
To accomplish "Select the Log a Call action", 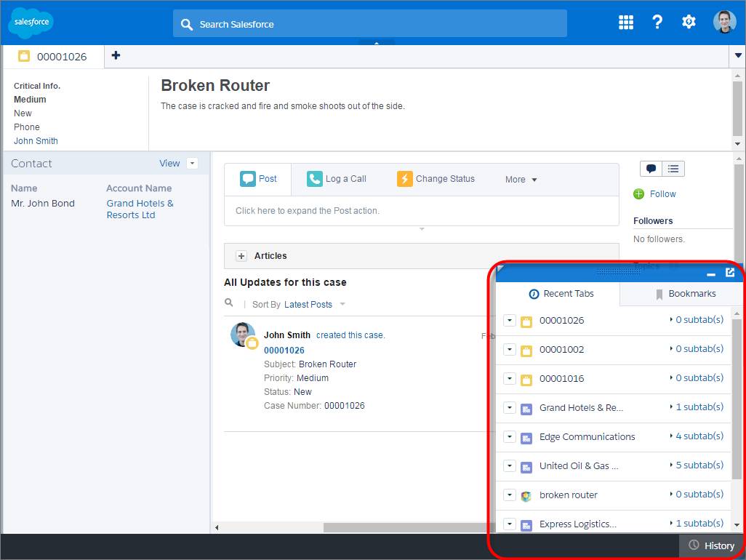I will (x=337, y=179).
